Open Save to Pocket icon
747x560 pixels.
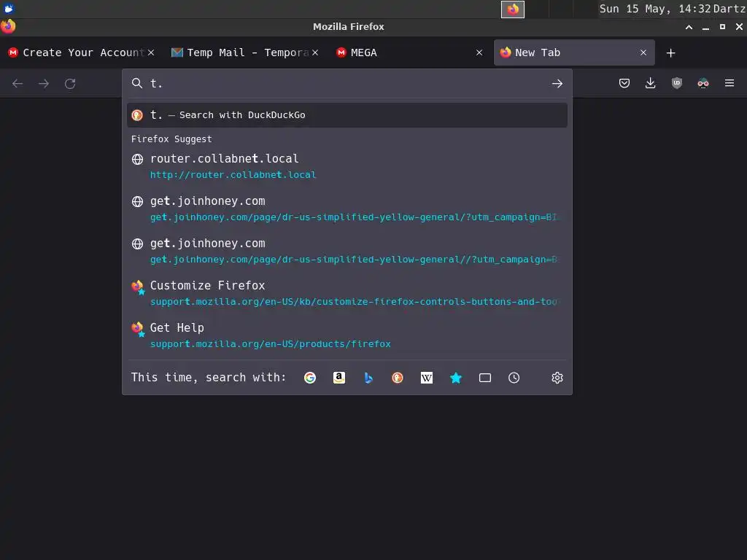(x=624, y=83)
